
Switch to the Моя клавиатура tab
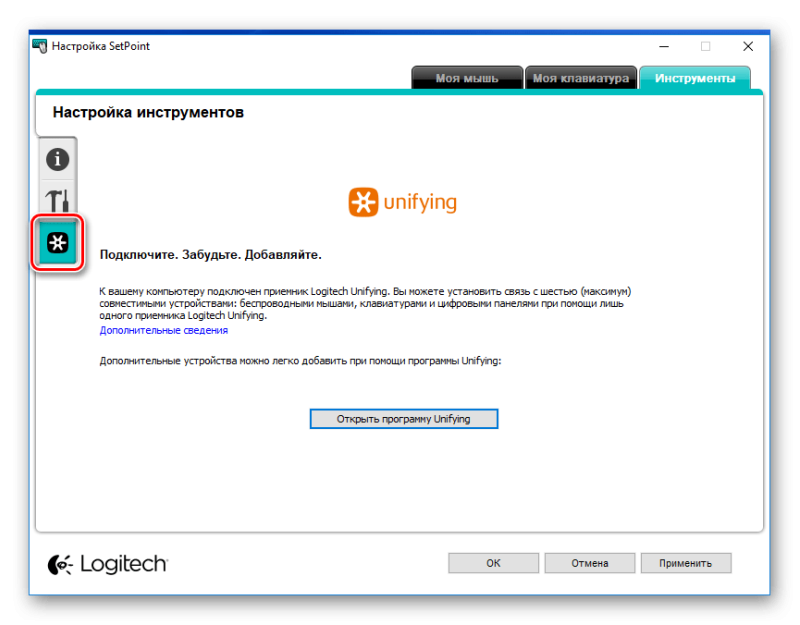click(581, 78)
